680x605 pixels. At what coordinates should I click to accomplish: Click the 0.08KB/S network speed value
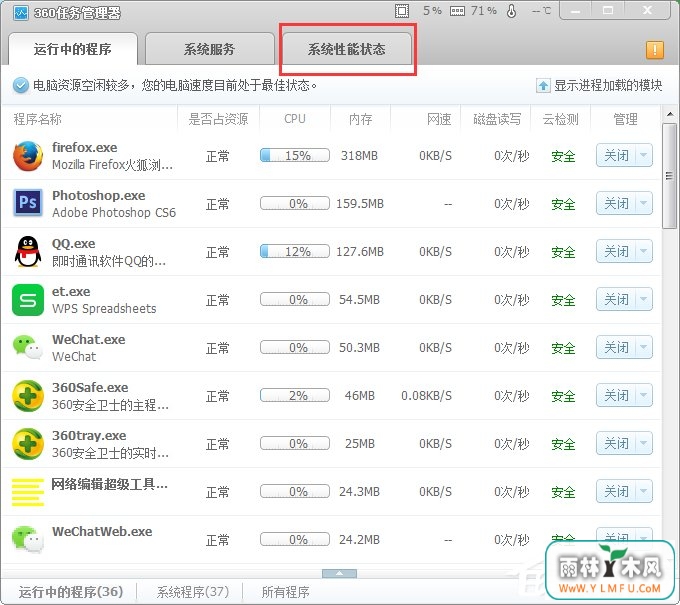pos(426,396)
